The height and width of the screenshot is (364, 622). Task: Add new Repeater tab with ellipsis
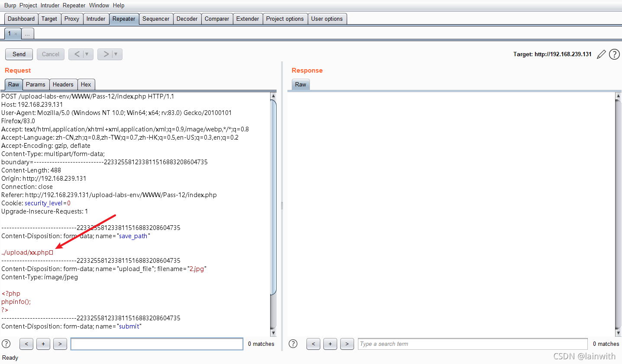pyautogui.click(x=27, y=33)
